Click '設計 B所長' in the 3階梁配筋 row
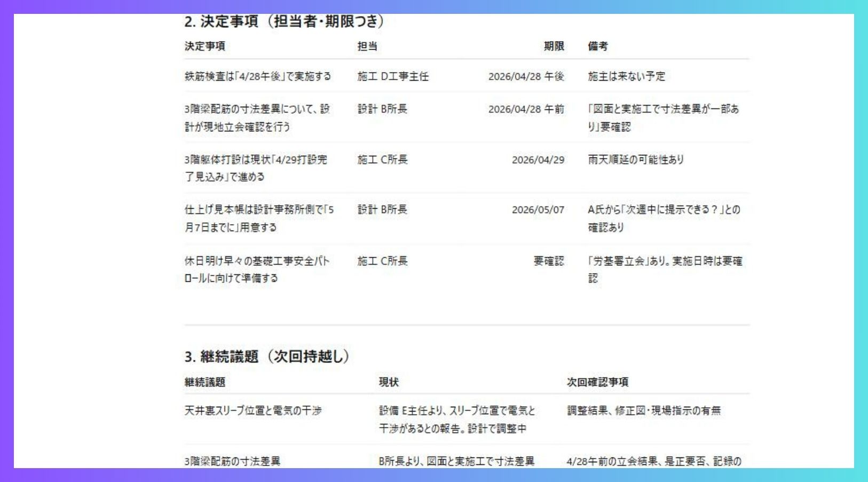This screenshot has height=482, width=868. coord(382,109)
